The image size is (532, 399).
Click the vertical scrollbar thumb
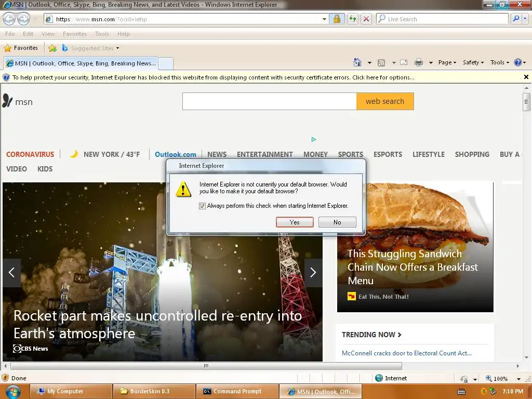point(526,101)
